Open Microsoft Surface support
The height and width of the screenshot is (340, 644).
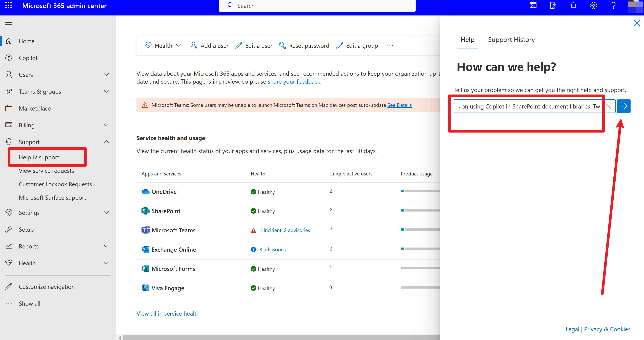52,198
